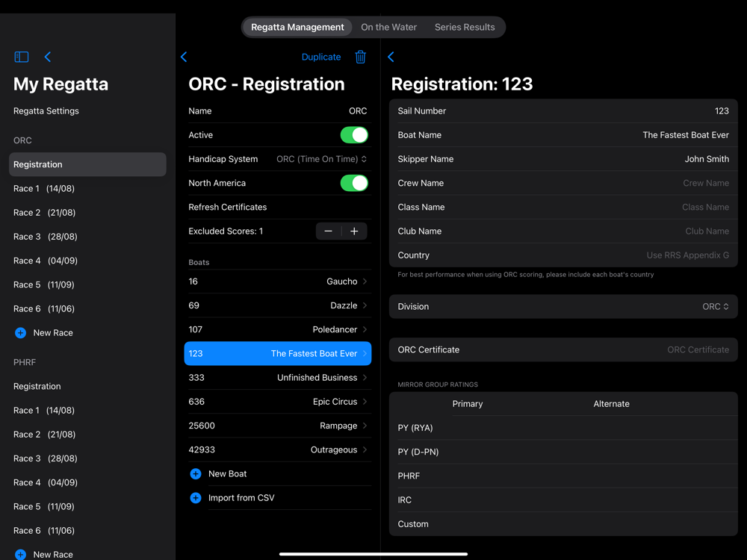Toggle the sidebar panel icon
The height and width of the screenshot is (560, 747).
click(22, 57)
